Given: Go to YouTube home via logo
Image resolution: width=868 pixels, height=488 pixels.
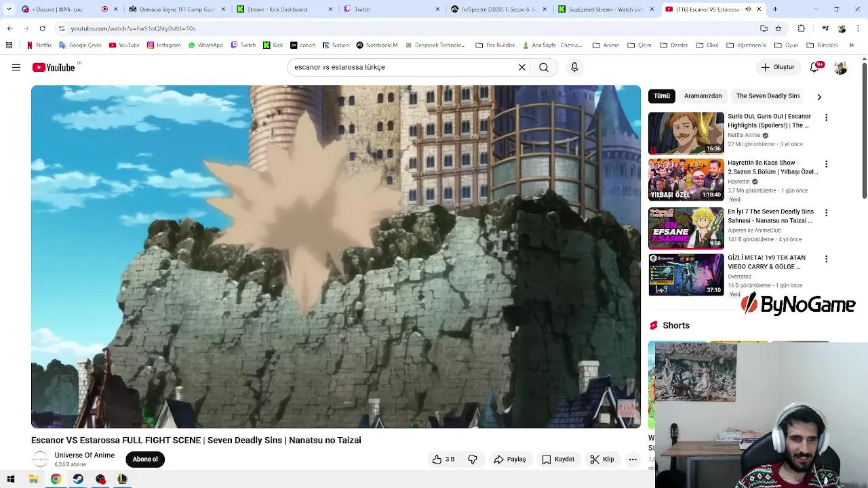Looking at the screenshot, I should click(x=54, y=67).
